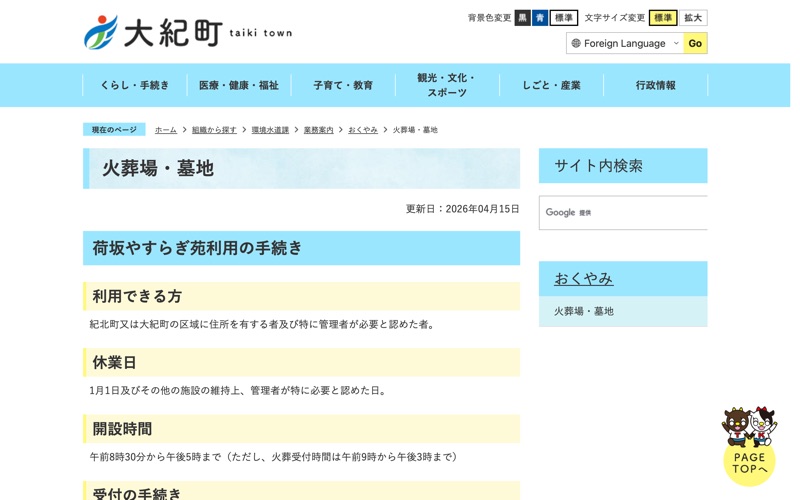Open おくやみ breadcrumb link
800x500 pixels.
[x=363, y=130]
